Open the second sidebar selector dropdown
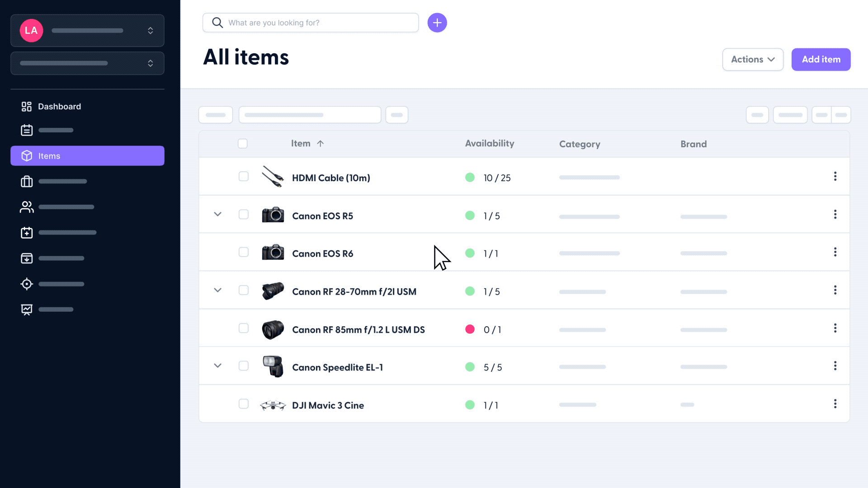 pyautogui.click(x=87, y=63)
